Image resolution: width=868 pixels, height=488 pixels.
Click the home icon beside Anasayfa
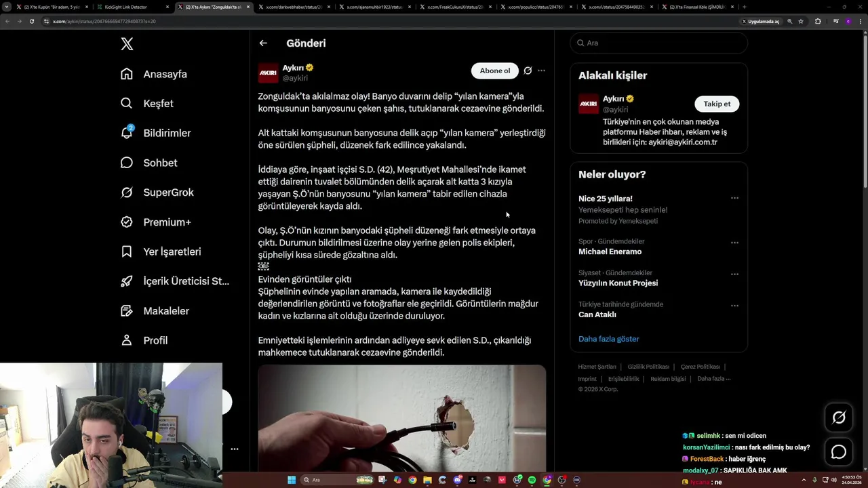[x=127, y=74]
